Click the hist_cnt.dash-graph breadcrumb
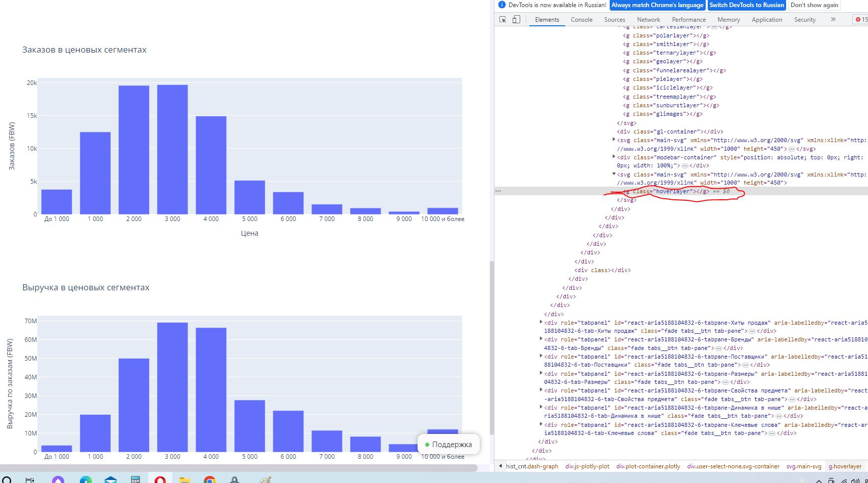Image resolution: width=868 pixels, height=483 pixels. point(532,466)
